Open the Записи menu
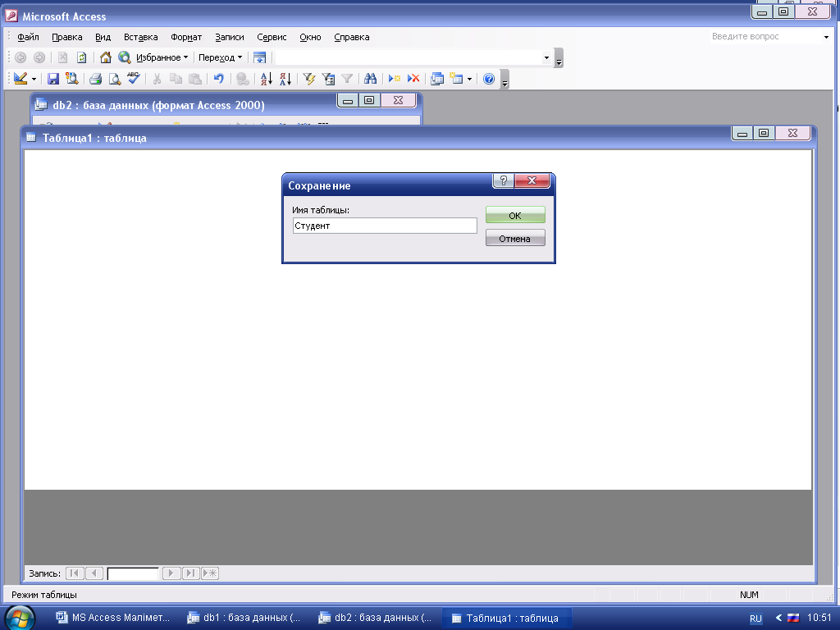Screen dimensions: 840x630 coord(230,37)
